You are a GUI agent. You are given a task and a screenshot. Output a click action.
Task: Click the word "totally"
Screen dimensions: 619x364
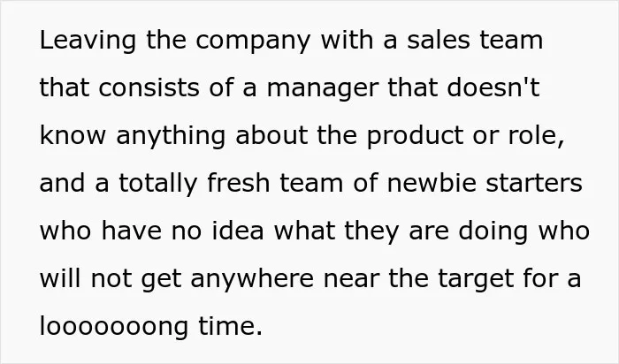[158, 185]
